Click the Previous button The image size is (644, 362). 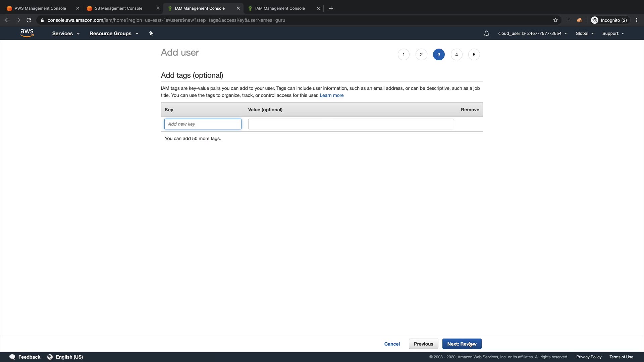[x=423, y=344]
